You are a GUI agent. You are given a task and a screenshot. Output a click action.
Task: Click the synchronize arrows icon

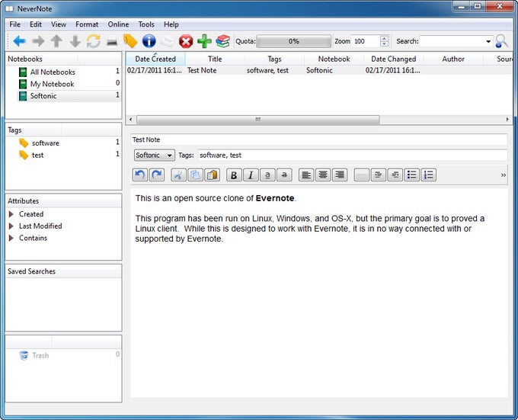[94, 41]
